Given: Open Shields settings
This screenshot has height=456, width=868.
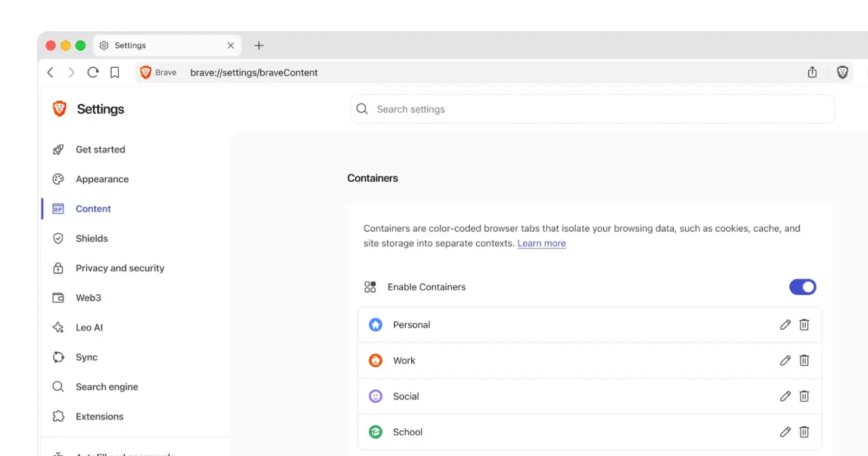Looking at the screenshot, I should click(x=92, y=238).
